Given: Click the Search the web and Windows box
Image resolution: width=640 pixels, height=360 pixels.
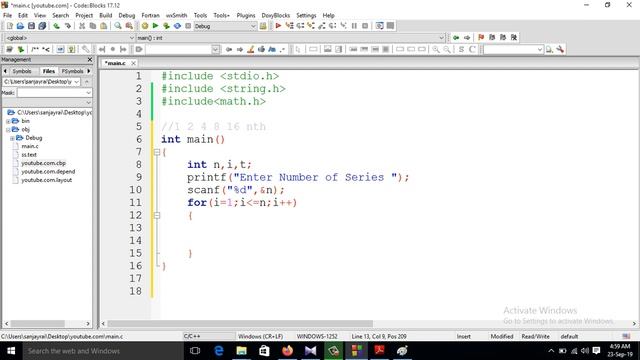Looking at the screenshot, I should pyautogui.click(x=102, y=351).
